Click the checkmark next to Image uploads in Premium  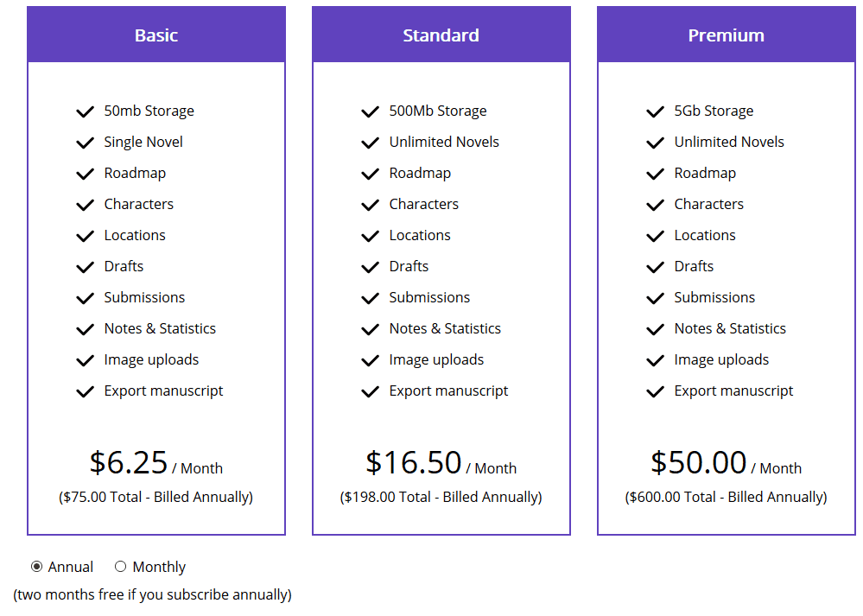pyautogui.click(x=655, y=359)
